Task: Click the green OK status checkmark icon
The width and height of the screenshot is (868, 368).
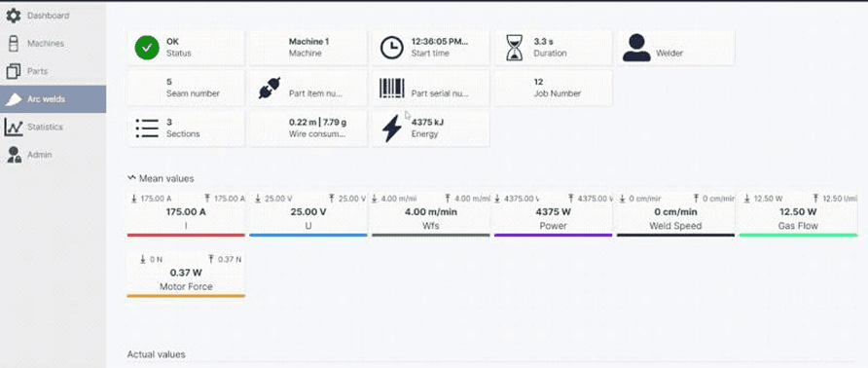Action: point(147,48)
